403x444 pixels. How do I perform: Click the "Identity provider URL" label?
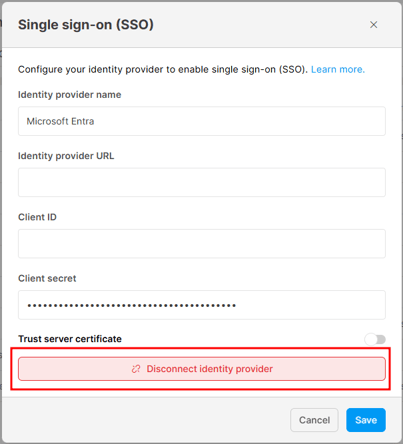click(x=66, y=156)
